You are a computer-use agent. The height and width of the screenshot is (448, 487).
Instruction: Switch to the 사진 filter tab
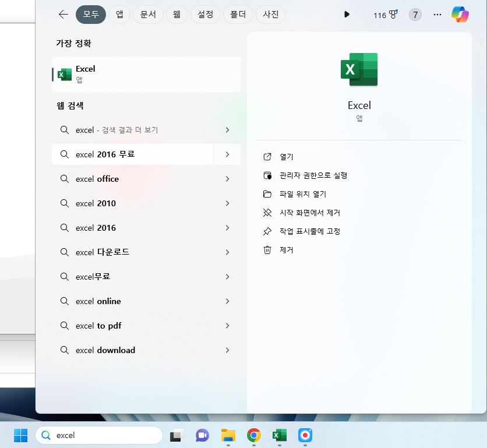click(x=271, y=15)
